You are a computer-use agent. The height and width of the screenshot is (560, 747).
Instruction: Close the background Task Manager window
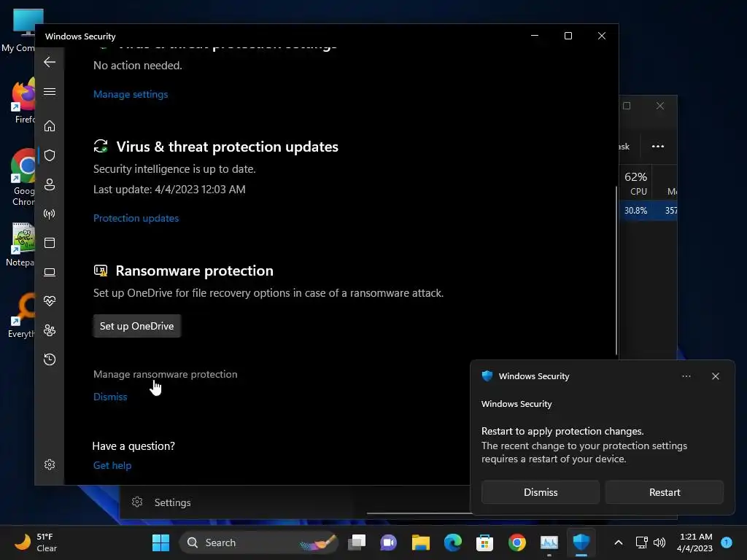659,106
